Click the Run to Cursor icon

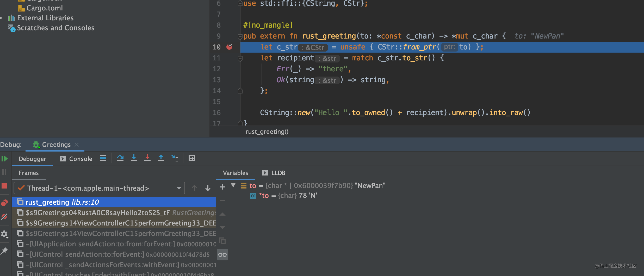click(x=175, y=158)
